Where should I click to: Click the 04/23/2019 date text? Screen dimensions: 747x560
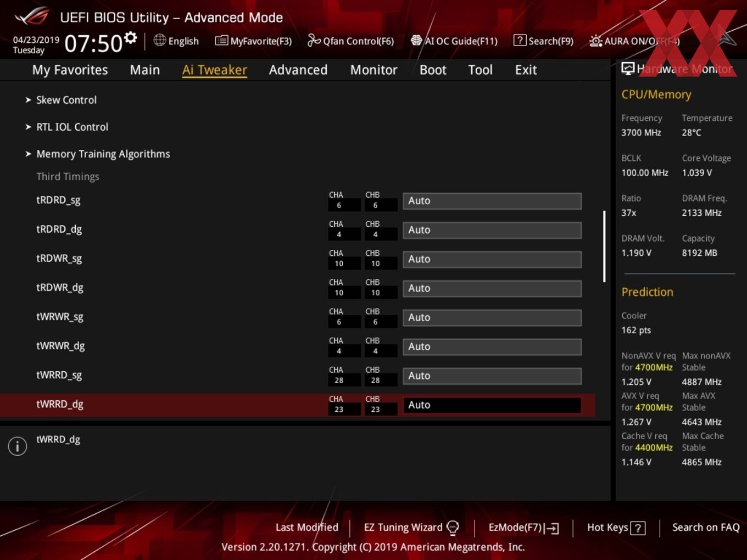36,40
